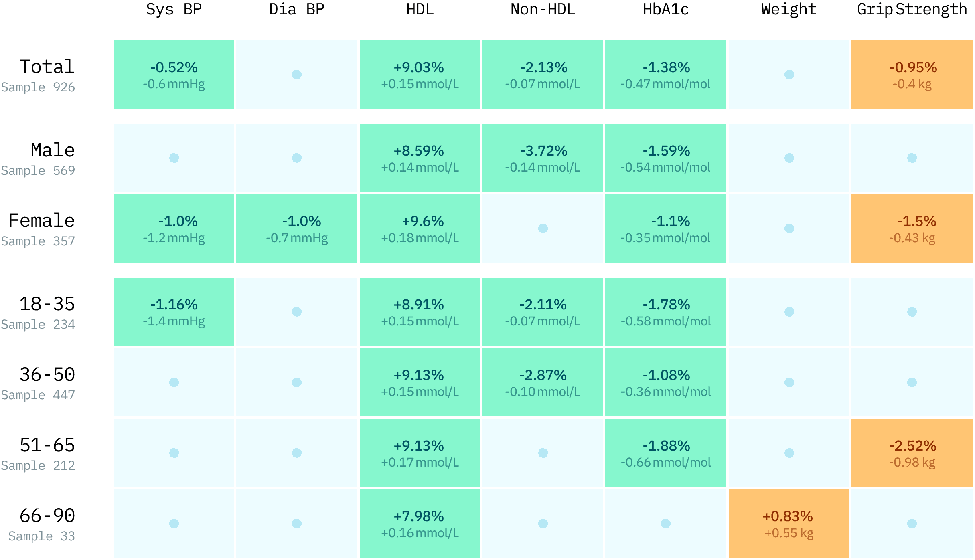Select the Female row label
The width and height of the screenshot is (975, 560).
(x=42, y=221)
